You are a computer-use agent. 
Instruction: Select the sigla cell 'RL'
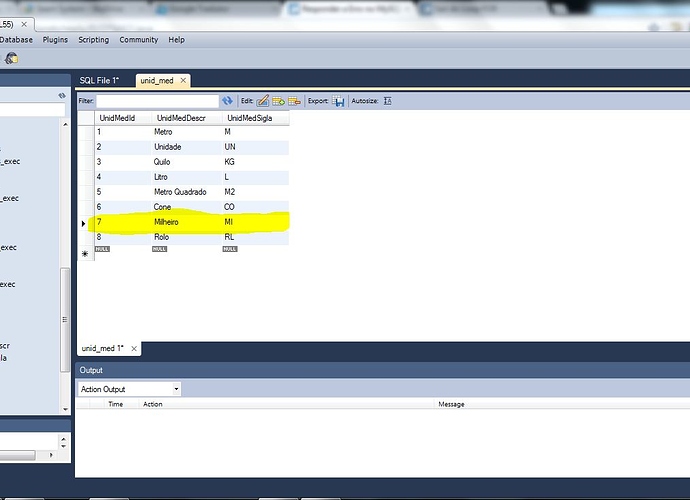(x=255, y=237)
